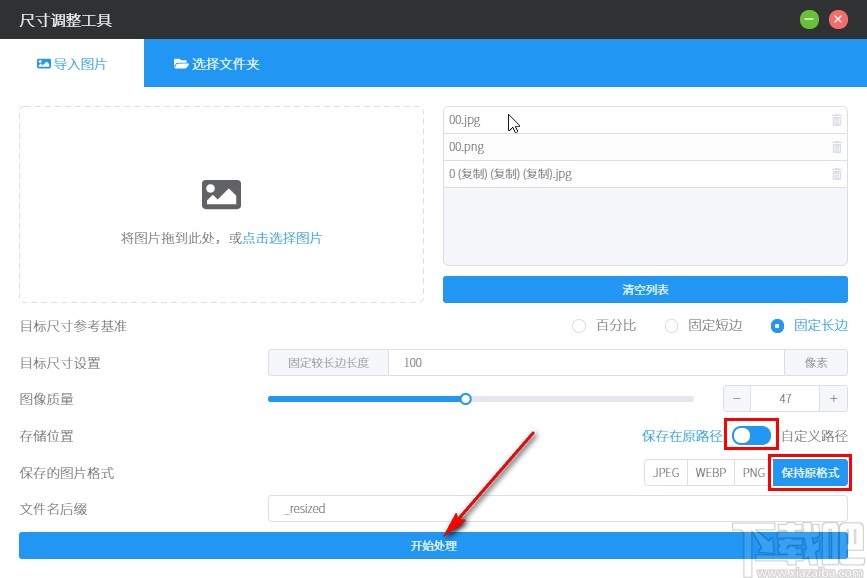Choose 保持原格式 as output format
The width and height of the screenshot is (867, 578).
click(x=810, y=472)
